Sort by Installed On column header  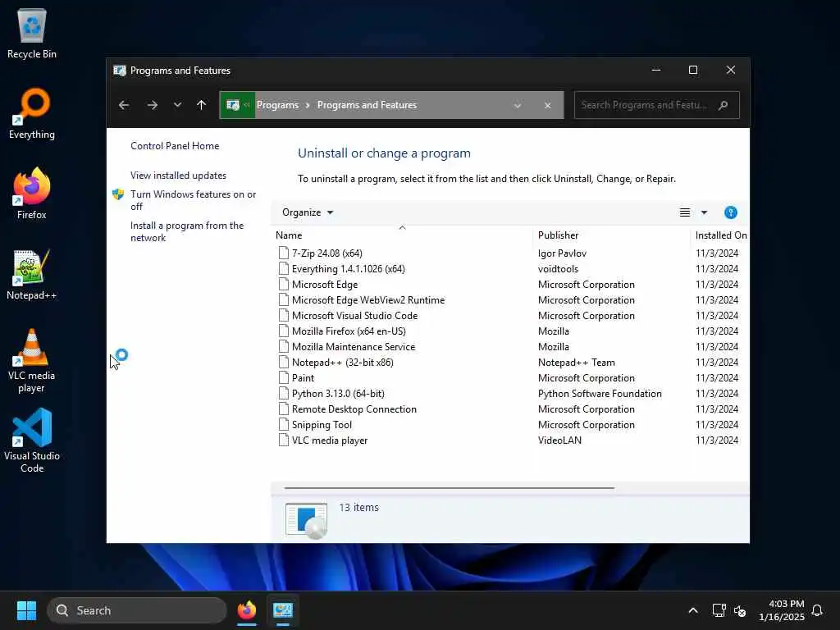[720, 235]
